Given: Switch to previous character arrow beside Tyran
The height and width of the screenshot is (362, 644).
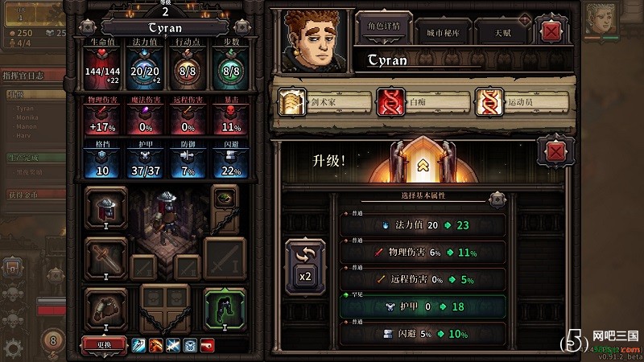Looking at the screenshot, I should click(88, 27).
